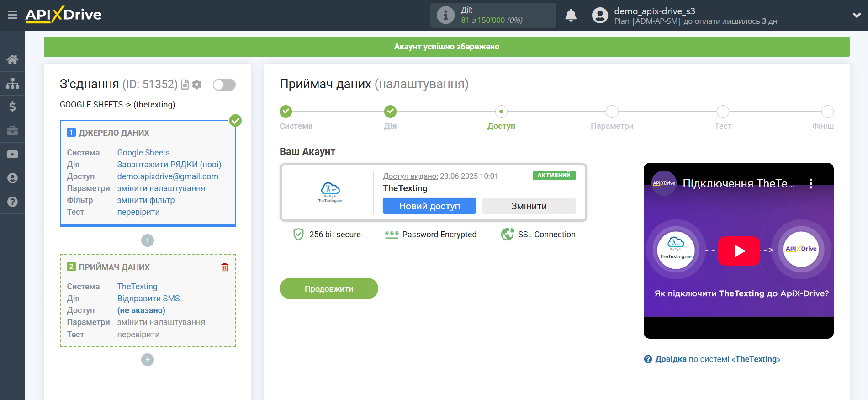Select the Фініш step
Image resolution: width=868 pixels, height=400 pixels.
pos(827,112)
